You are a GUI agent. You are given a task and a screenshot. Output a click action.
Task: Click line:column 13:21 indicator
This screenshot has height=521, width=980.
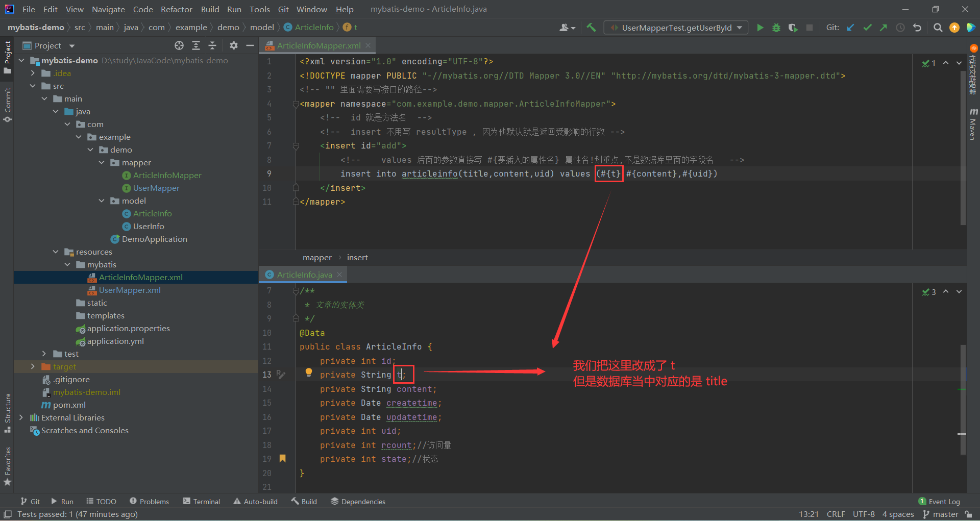(808, 514)
